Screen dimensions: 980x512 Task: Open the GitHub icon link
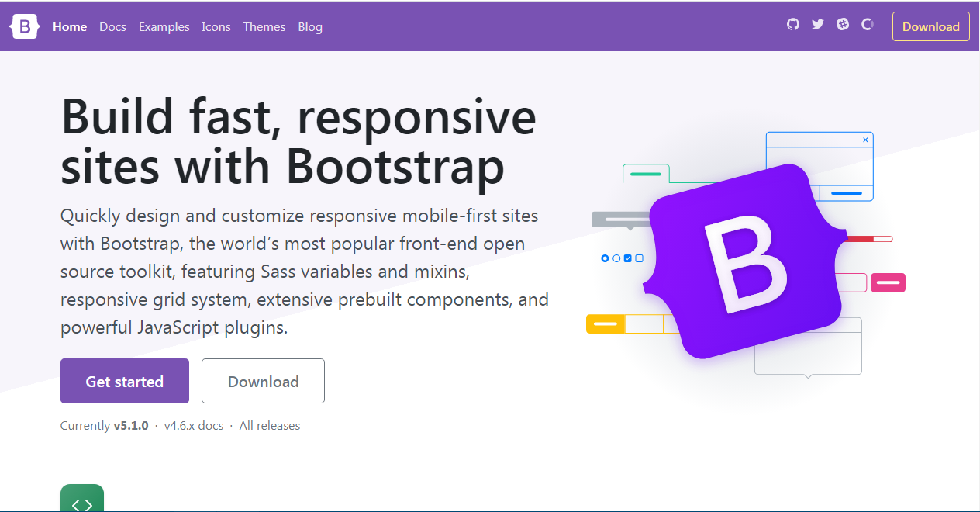click(792, 25)
